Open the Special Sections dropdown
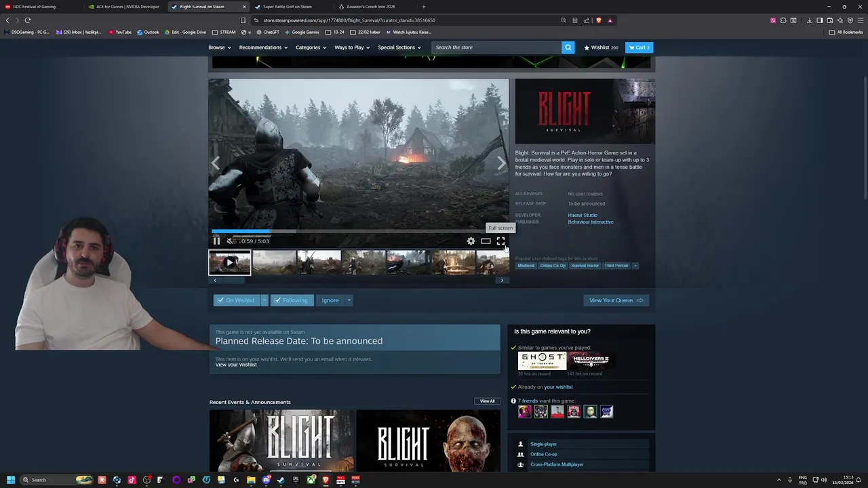 click(x=399, y=47)
